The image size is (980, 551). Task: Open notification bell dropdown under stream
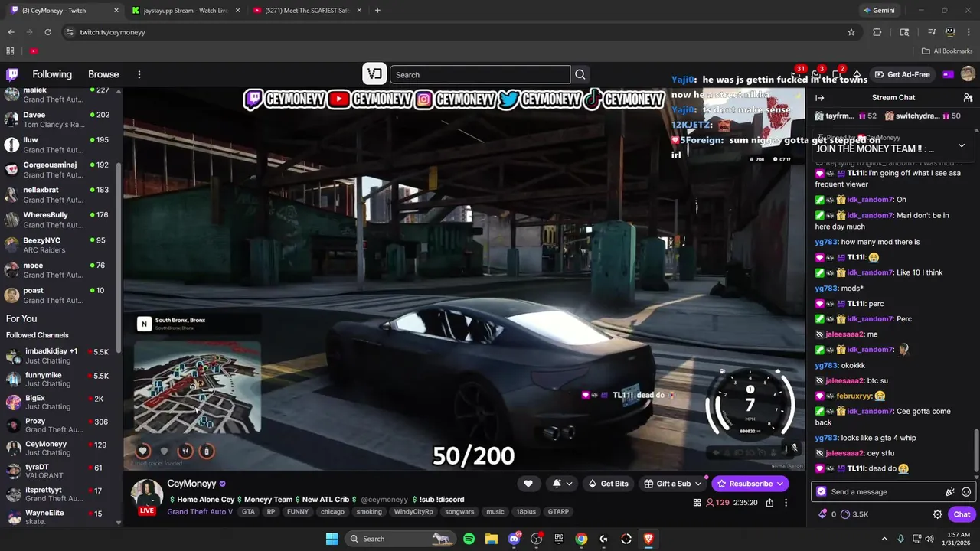click(x=562, y=484)
